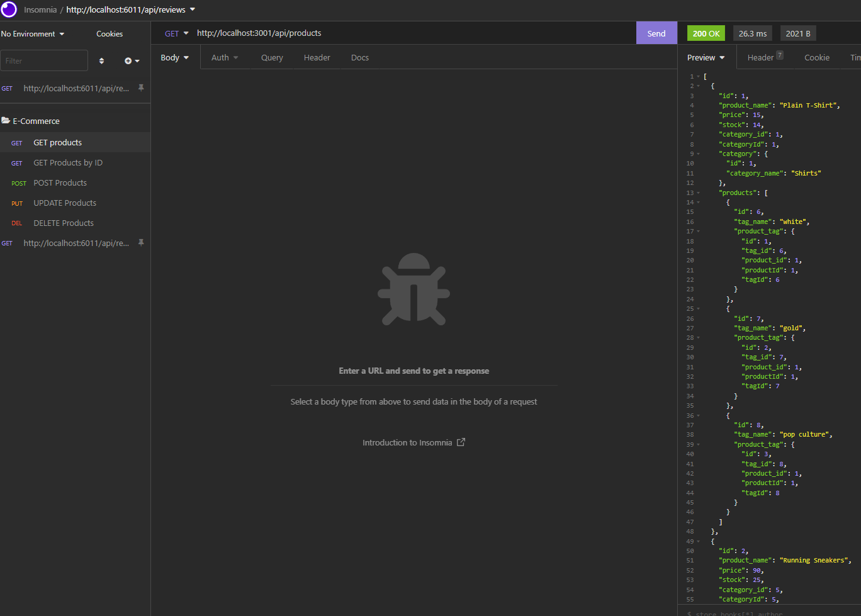Open the No Environment dropdown
The height and width of the screenshot is (616, 861).
(x=33, y=34)
